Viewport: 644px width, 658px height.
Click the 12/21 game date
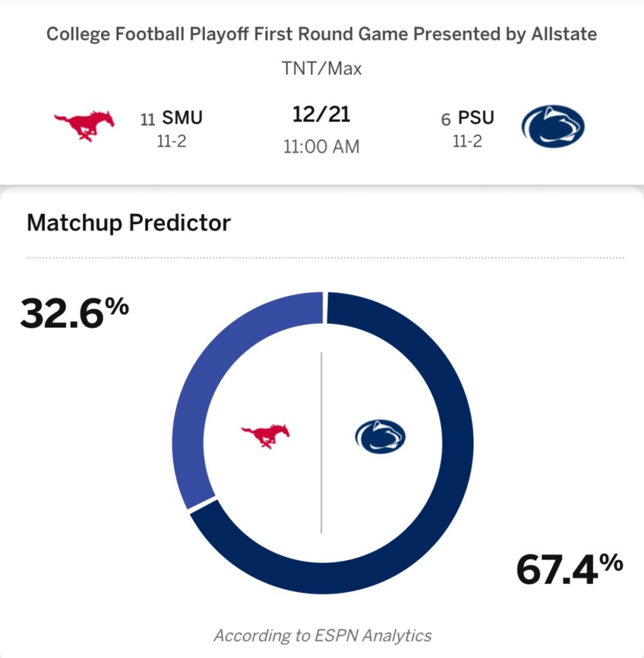click(x=321, y=116)
